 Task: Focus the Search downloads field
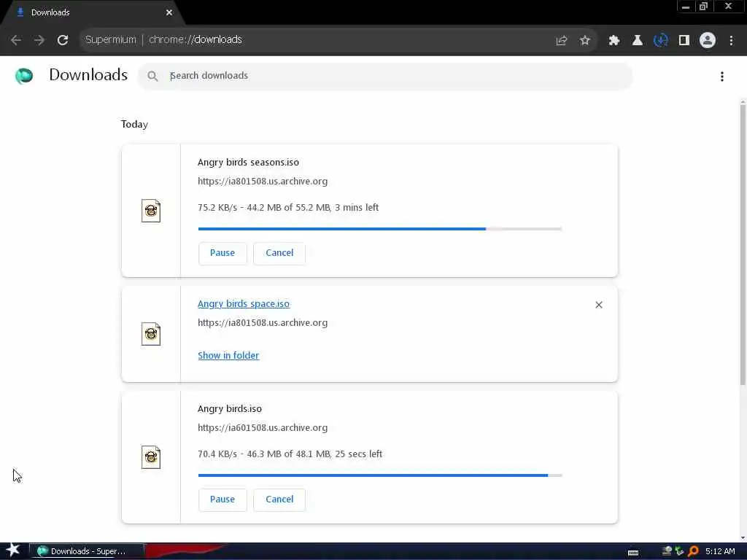tap(385, 76)
